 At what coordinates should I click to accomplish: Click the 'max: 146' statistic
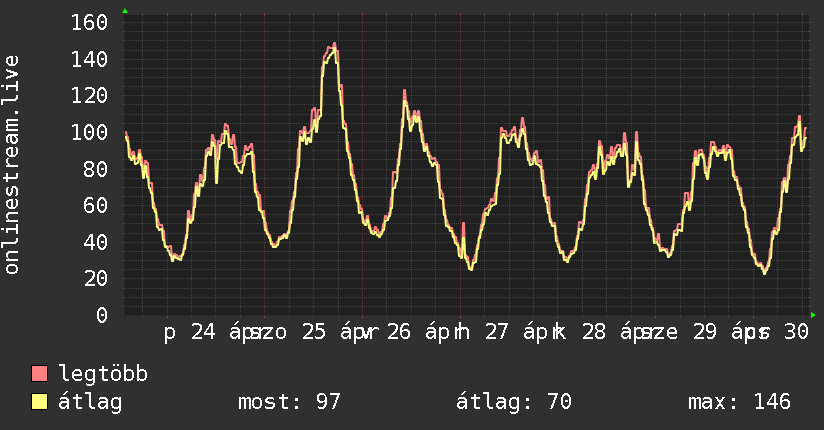(x=739, y=402)
